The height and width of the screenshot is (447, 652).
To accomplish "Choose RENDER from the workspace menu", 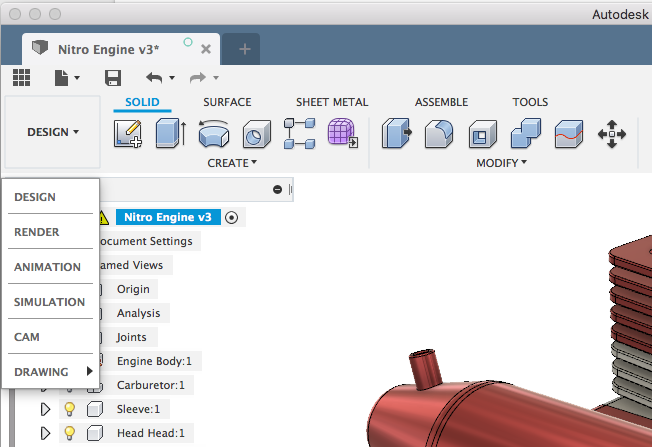I will click(37, 232).
